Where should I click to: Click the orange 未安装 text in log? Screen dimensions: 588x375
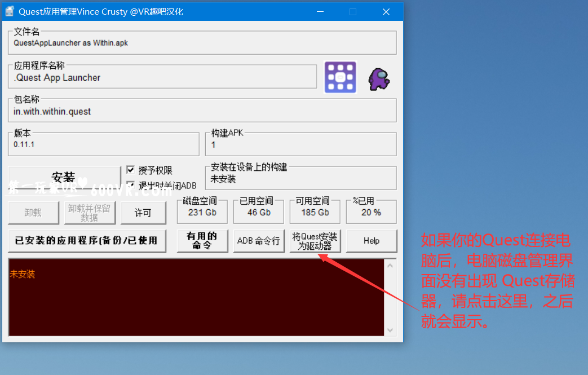[23, 274]
